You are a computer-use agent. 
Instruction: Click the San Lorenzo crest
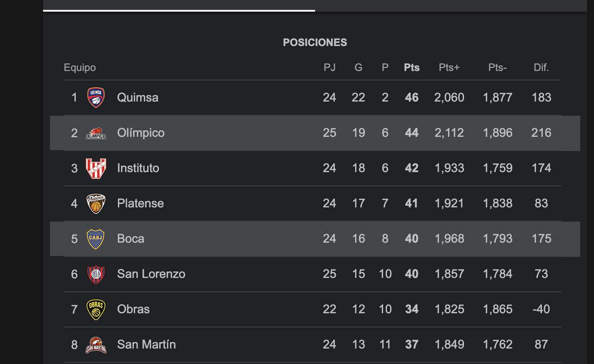coord(96,274)
